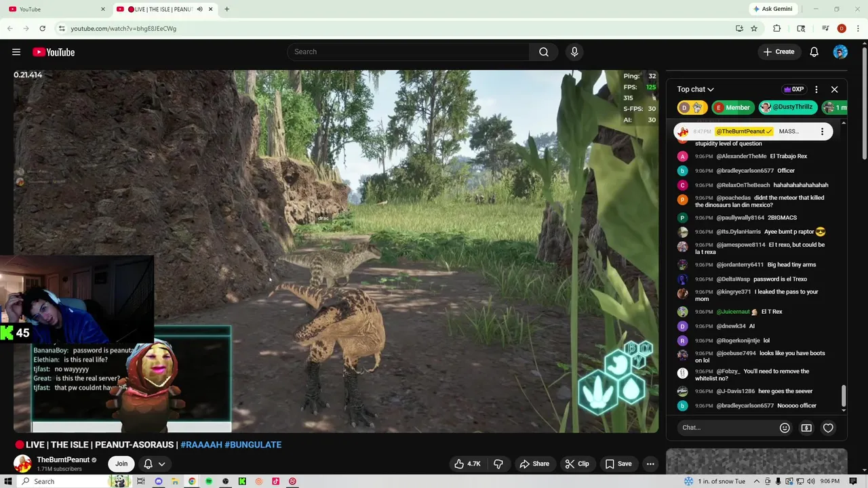The image size is (868, 488).
Task: Open media controls music-note icon
Action: point(825,28)
